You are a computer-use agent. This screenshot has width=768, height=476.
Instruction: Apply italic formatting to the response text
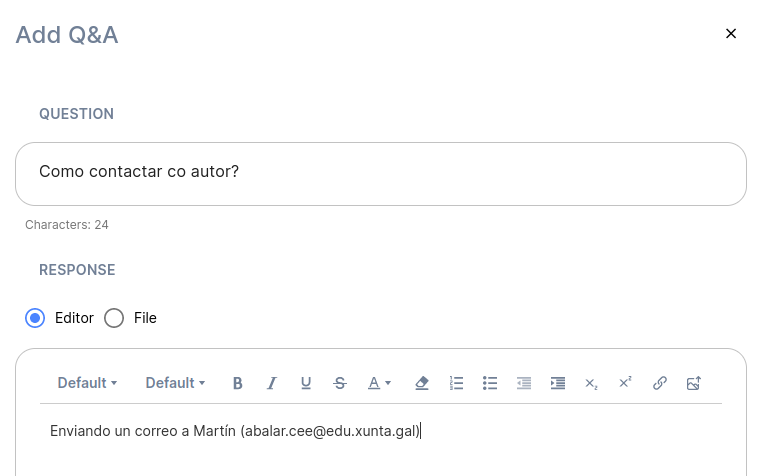[271, 383]
